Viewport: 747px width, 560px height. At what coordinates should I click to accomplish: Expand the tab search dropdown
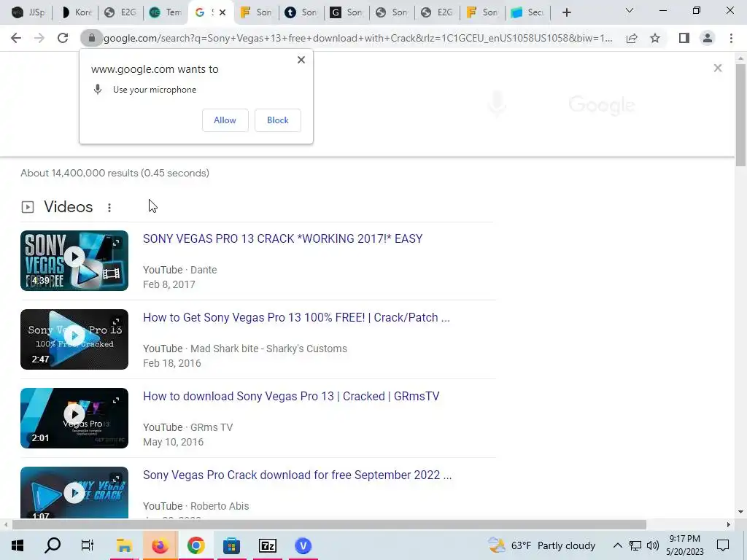630,10
